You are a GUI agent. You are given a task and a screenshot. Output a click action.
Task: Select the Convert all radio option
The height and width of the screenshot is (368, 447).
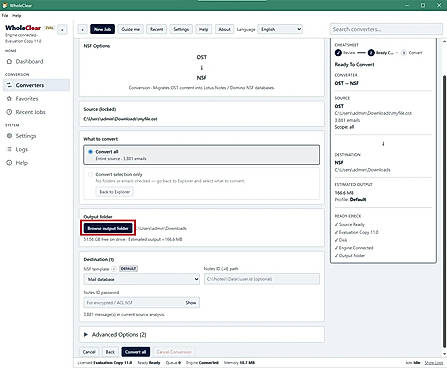tap(90, 152)
